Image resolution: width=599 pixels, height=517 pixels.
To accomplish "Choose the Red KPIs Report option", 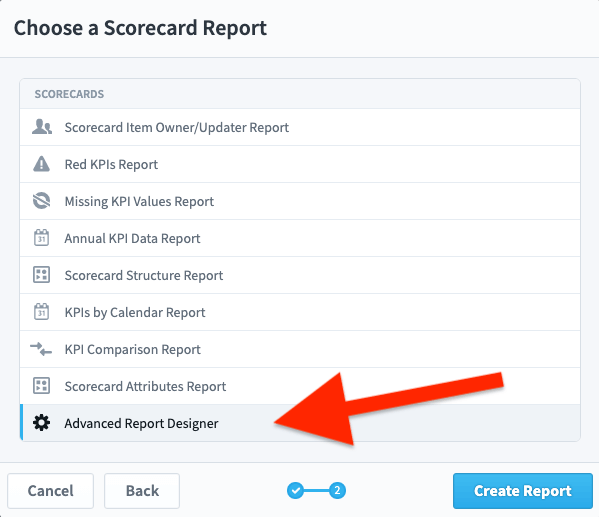I will pyautogui.click(x=300, y=164).
